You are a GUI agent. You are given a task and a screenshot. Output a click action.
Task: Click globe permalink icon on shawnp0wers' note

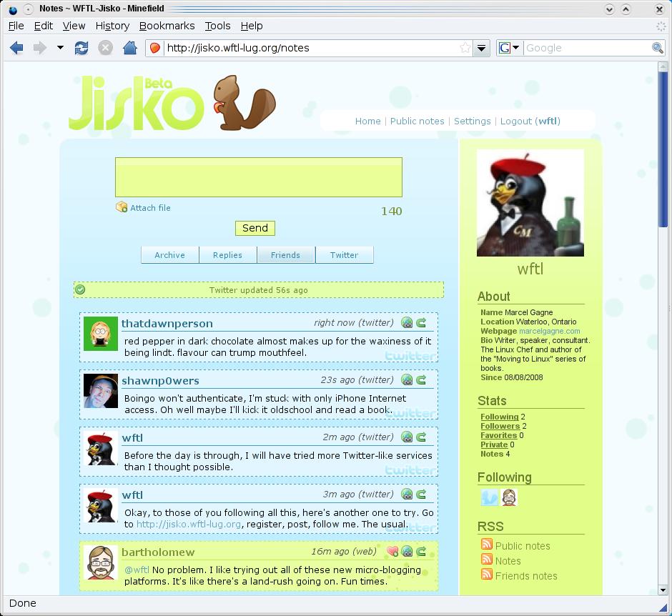coord(407,379)
